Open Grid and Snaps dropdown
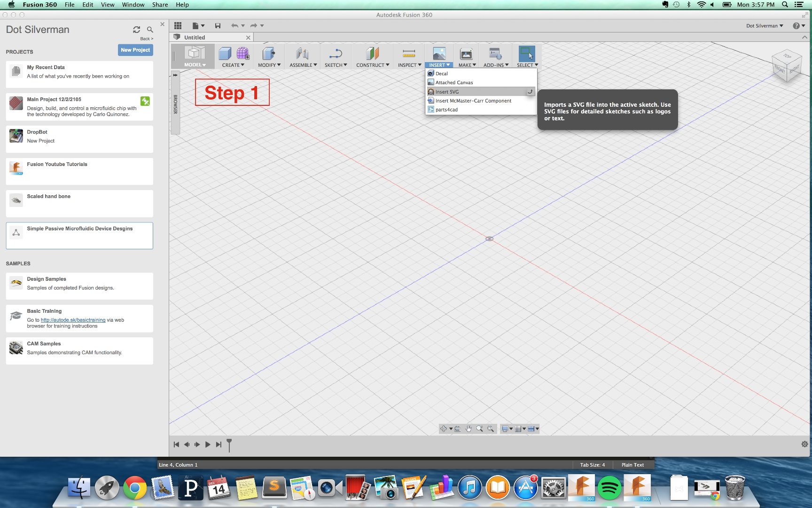Viewport: 812px width, 508px height. tap(520, 429)
